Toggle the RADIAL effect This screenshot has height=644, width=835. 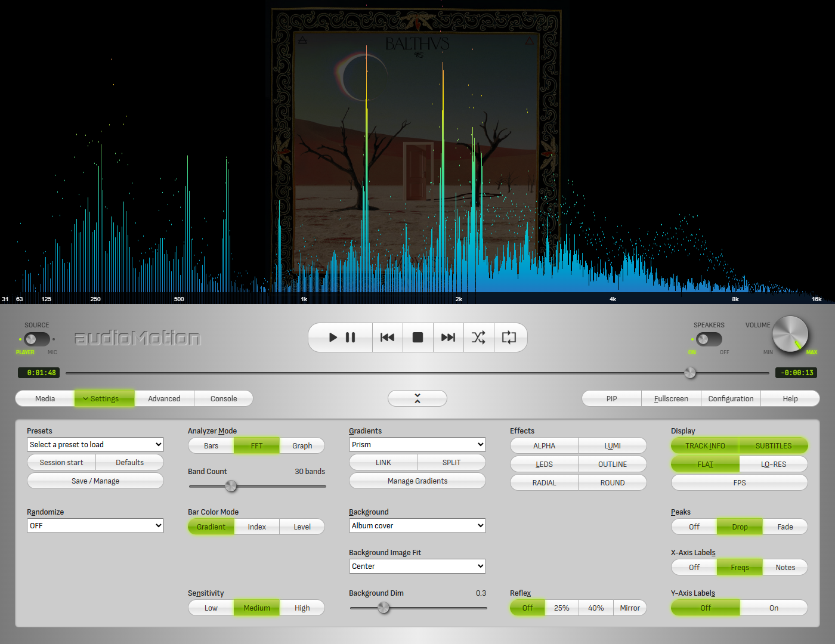[544, 482]
